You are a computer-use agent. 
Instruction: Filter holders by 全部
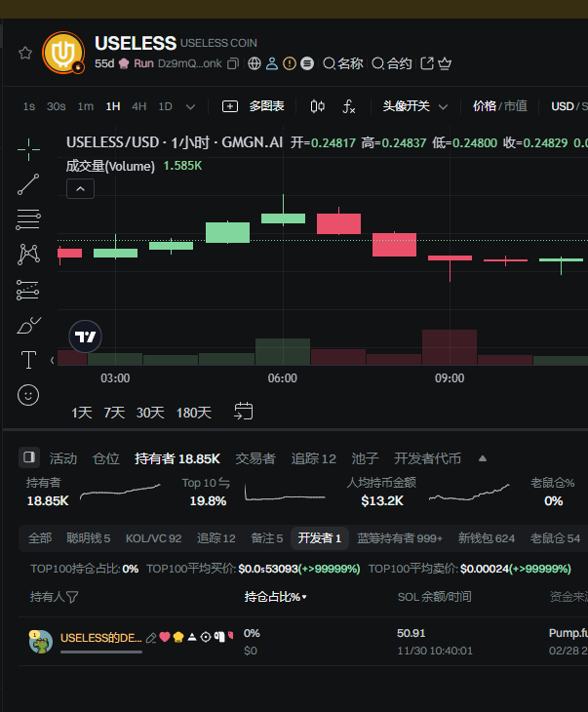click(40, 538)
